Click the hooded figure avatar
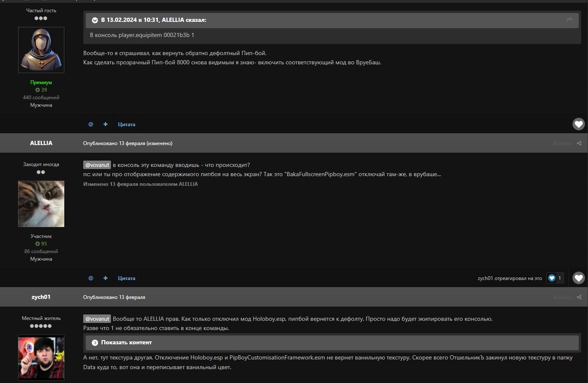588x383 pixels. point(41,50)
